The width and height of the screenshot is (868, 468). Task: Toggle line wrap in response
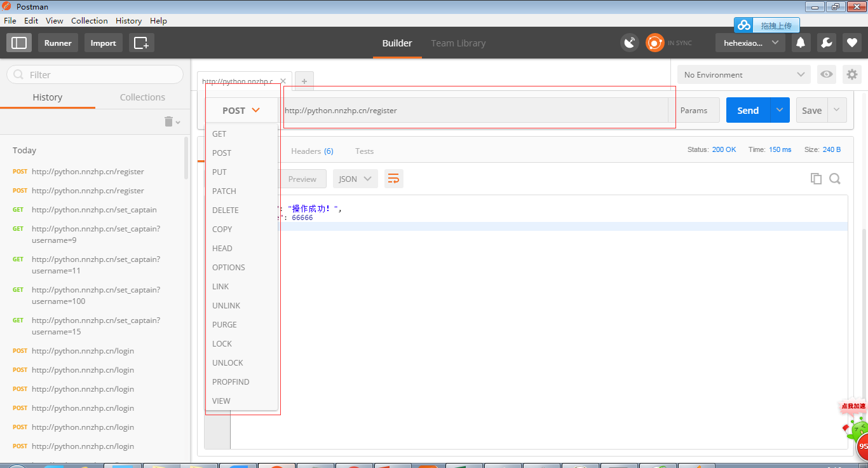(393, 179)
